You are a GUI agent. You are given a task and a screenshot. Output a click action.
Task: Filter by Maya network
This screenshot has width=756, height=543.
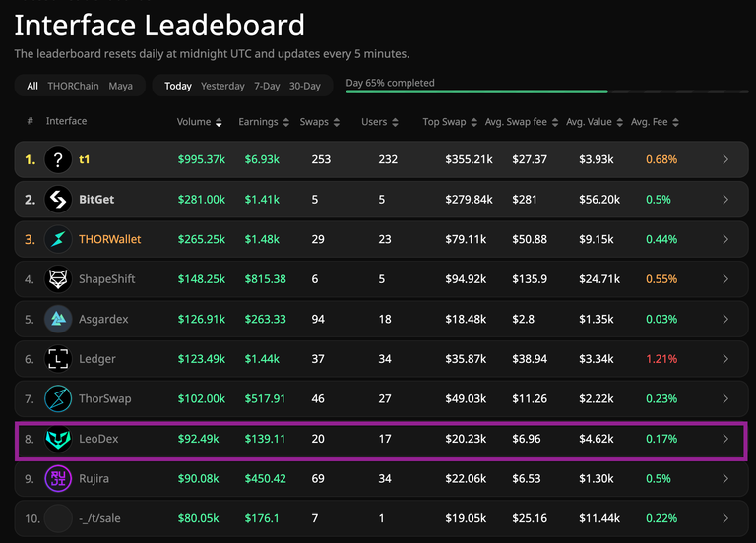pos(120,86)
